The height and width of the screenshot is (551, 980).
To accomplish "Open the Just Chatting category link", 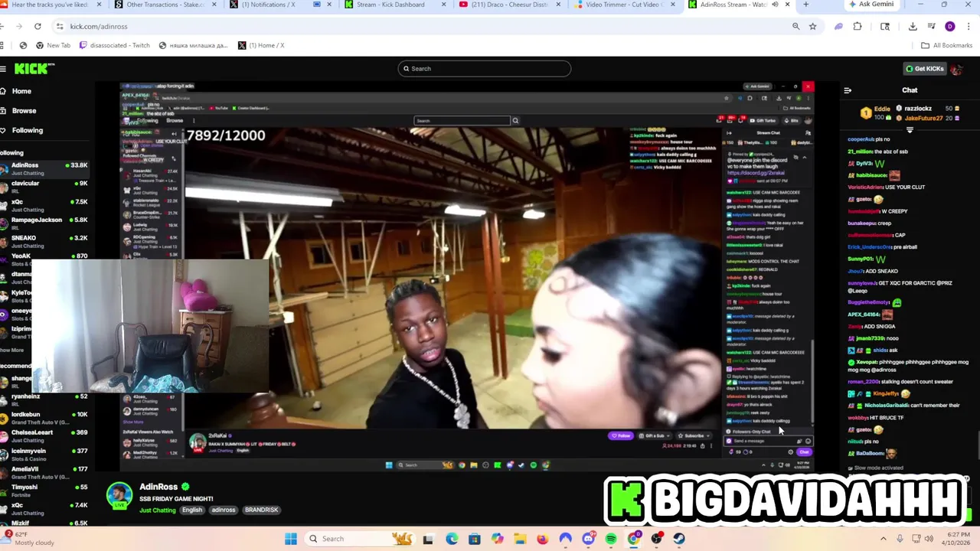I will [158, 510].
